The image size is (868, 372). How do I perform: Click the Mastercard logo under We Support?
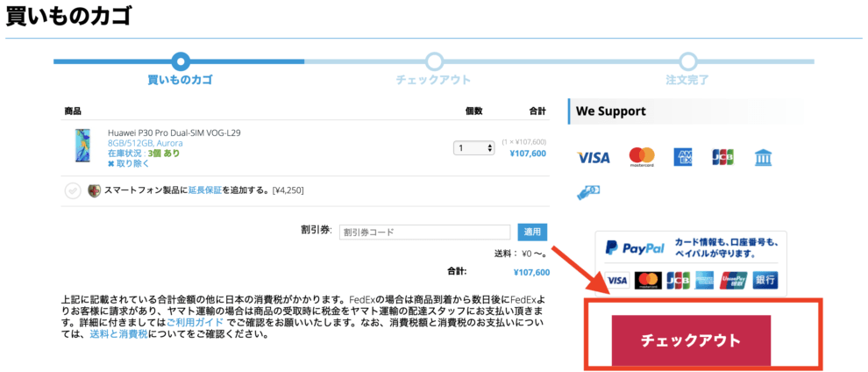click(x=642, y=157)
